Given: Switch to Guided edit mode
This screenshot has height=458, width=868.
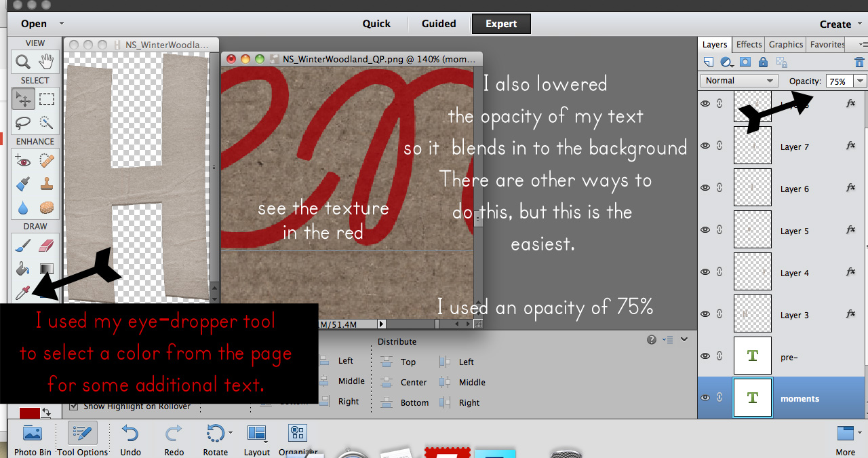Looking at the screenshot, I should 439,24.
